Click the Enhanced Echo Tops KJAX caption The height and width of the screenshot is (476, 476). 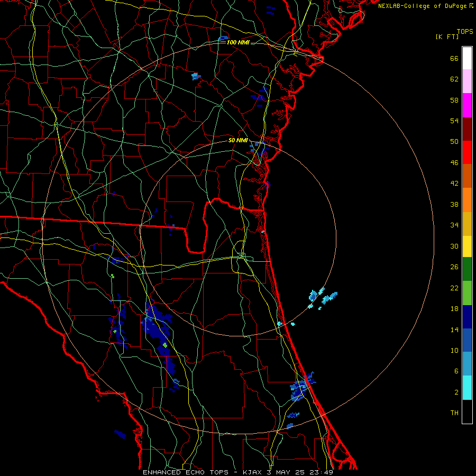(x=238, y=472)
